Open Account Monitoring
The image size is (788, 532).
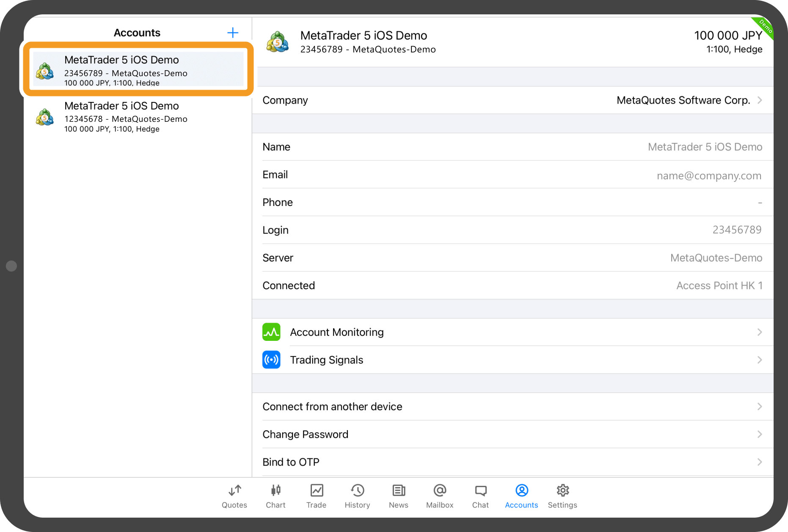(x=512, y=332)
